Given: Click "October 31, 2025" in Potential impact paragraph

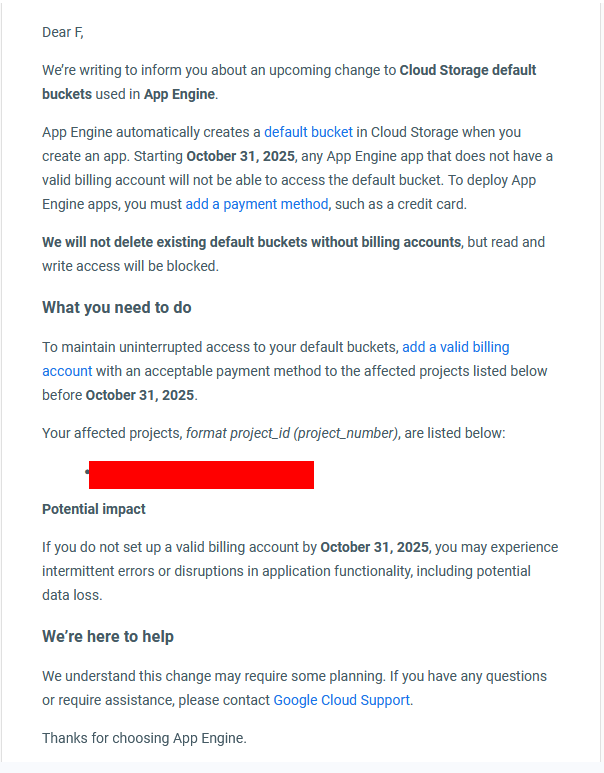Looking at the screenshot, I should pos(374,547).
